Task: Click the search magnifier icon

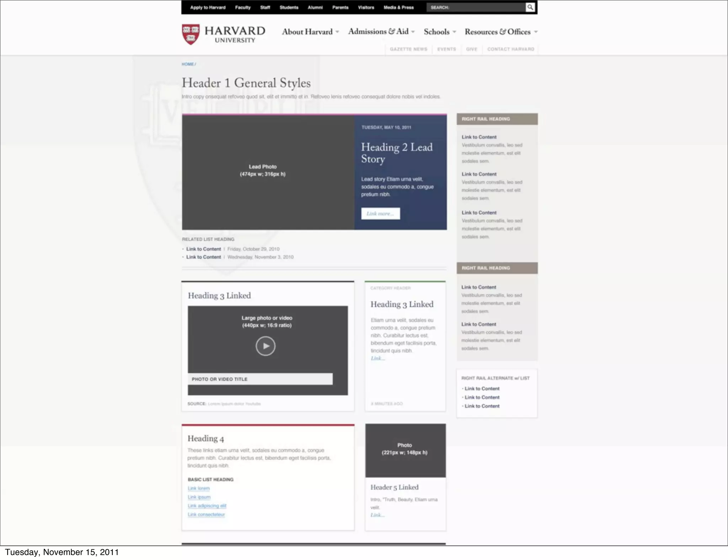Action: tap(530, 7)
